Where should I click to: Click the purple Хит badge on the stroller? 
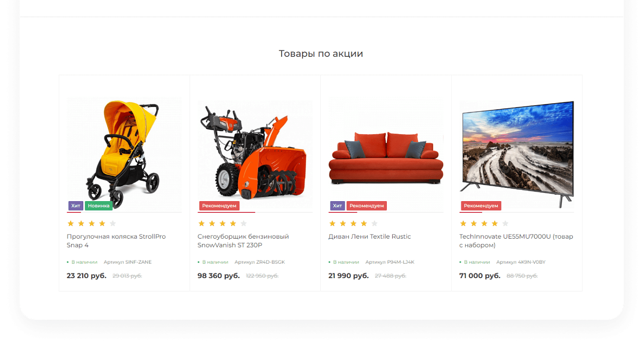coord(76,206)
